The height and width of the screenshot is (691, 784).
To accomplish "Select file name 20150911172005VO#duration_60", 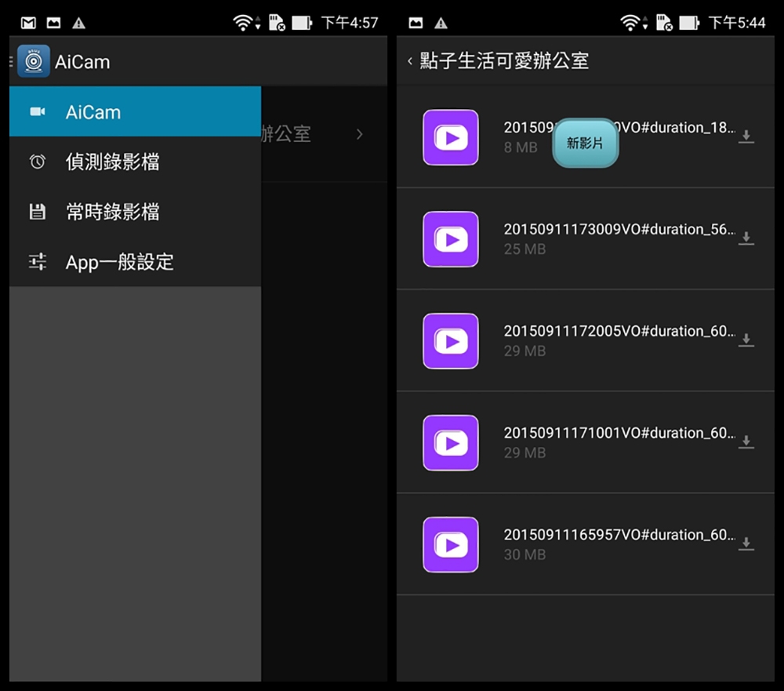I will tap(619, 331).
